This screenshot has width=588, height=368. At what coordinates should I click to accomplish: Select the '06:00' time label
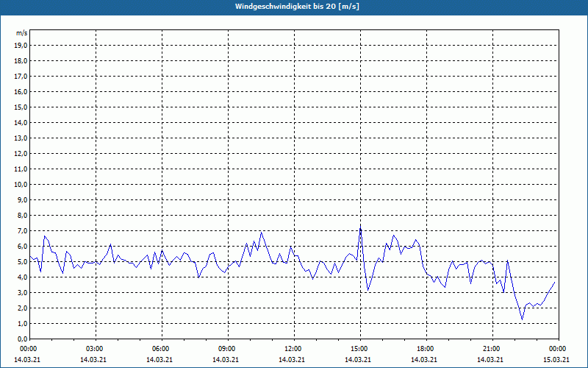click(162, 349)
